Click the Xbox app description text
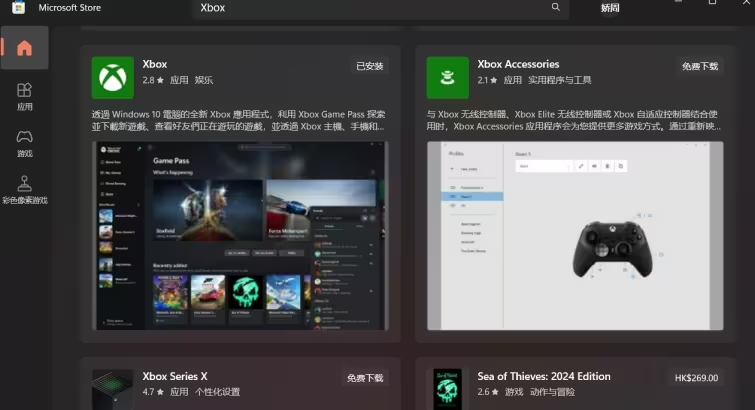The width and height of the screenshot is (755, 410). point(238,120)
